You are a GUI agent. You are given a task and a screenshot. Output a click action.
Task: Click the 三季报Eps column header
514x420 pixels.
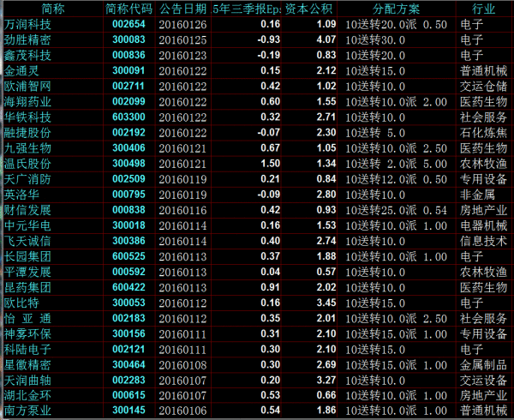tap(246, 9)
